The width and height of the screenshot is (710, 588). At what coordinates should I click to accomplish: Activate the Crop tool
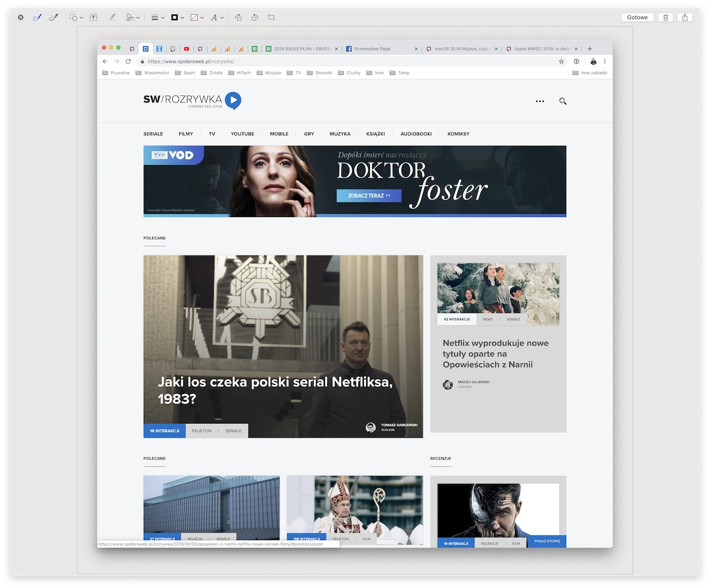[x=271, y=17]
